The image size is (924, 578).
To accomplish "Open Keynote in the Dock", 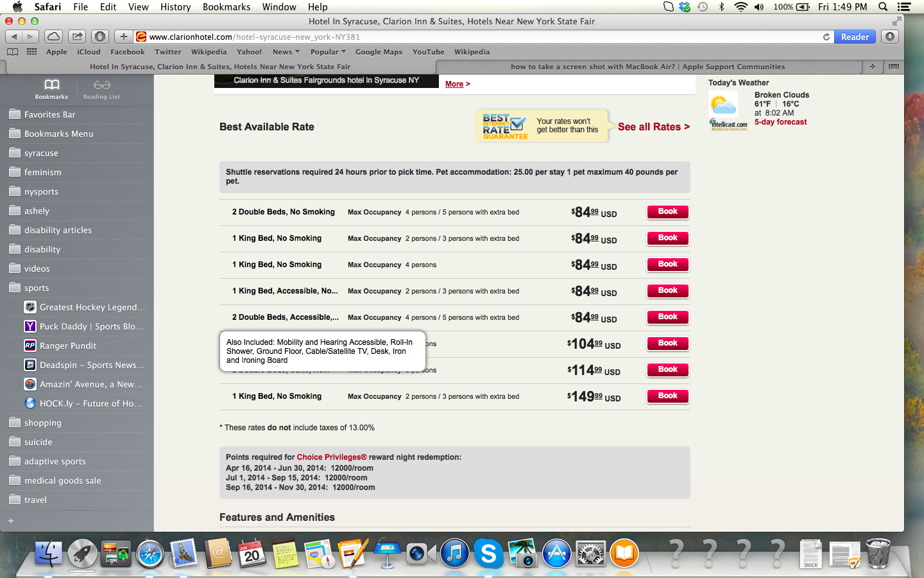I will (387, 553).
